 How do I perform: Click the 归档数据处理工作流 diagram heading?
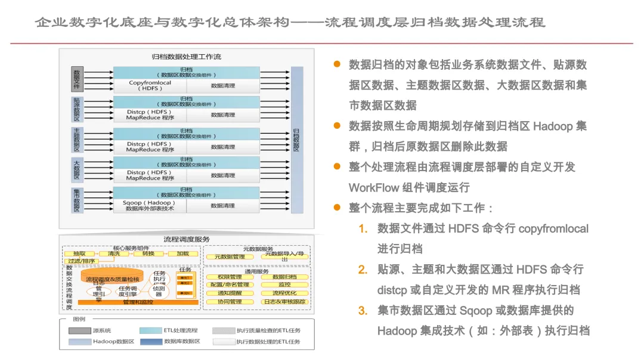pos(186,57)
